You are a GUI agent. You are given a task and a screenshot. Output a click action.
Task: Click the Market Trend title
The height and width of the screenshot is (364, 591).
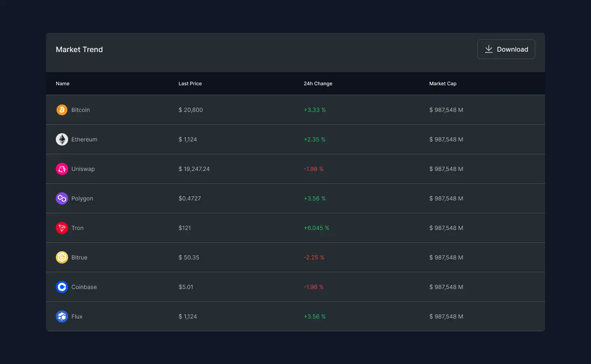79,50
